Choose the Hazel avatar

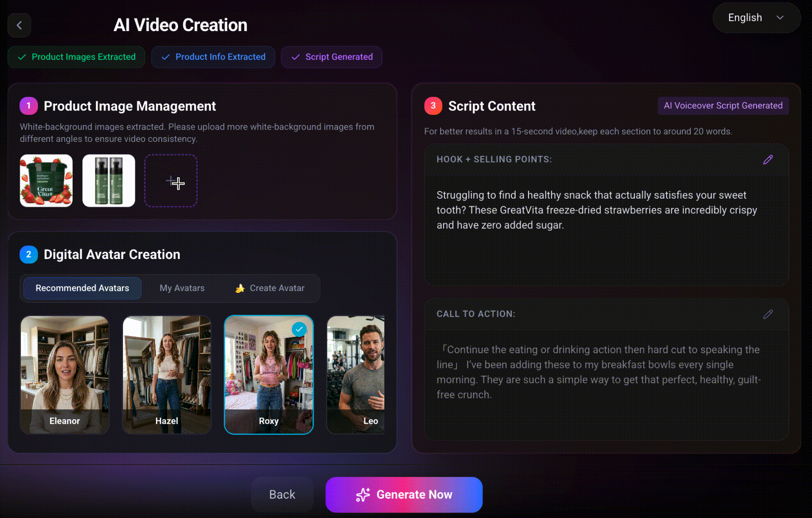point(167,375)
